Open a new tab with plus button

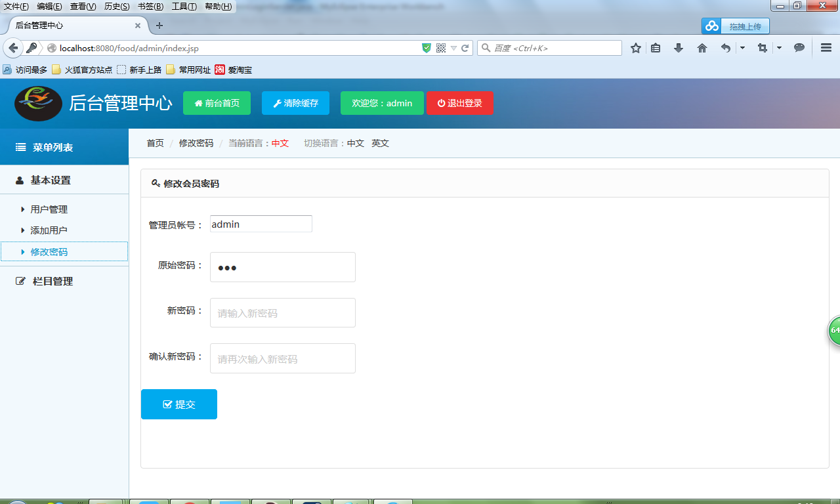coord(159,26)
